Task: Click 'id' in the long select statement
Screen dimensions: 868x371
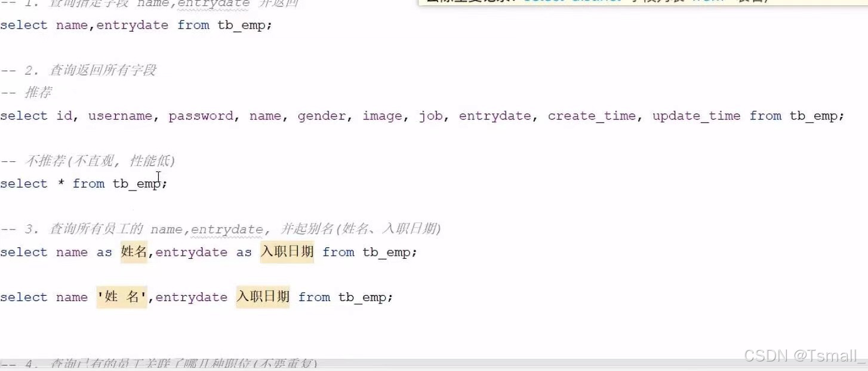Action: pos(64,116)
